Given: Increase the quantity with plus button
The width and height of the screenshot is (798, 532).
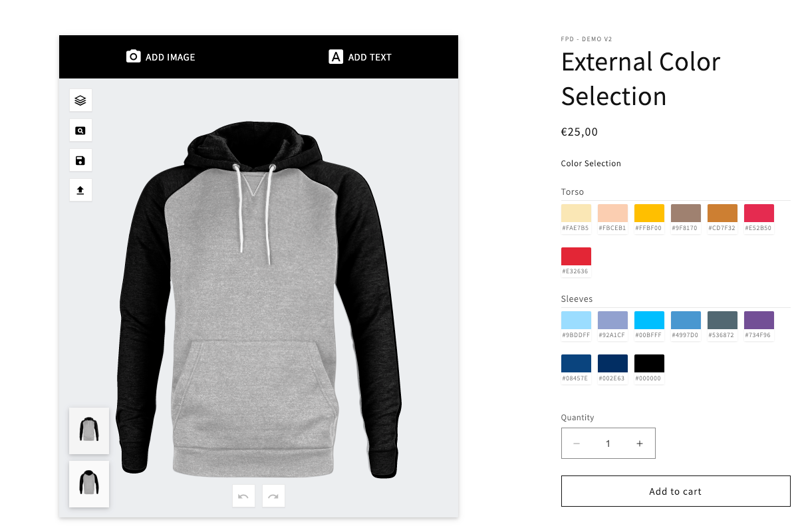Looking at the screenshot, I should (640, 443).
